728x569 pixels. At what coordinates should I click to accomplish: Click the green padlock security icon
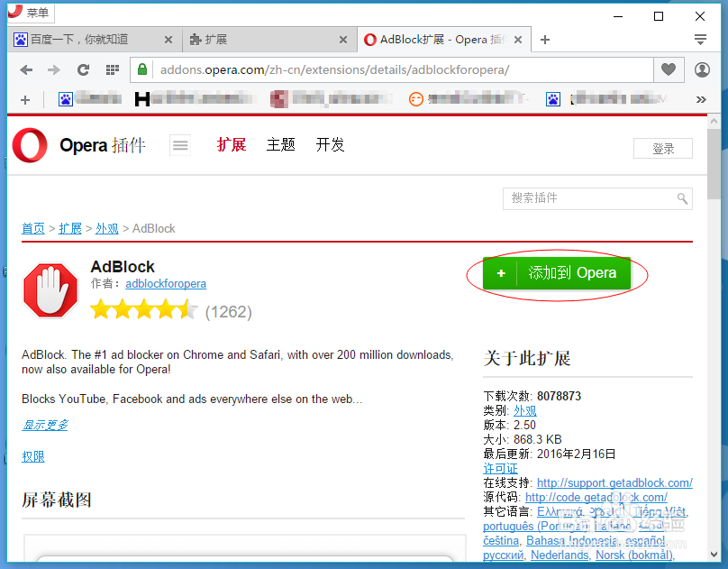142,69
